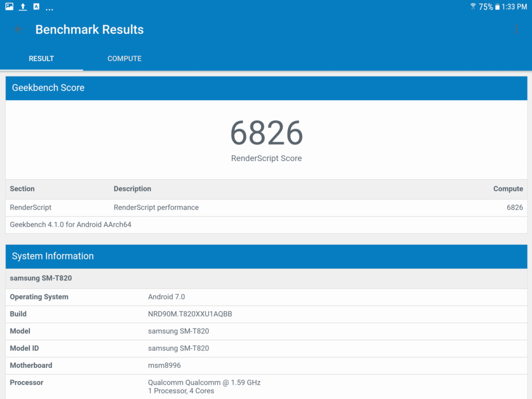This screenshot has height=399, width=532.
Task: Select the RenderScript performance table row
Action: click(266, 207)
